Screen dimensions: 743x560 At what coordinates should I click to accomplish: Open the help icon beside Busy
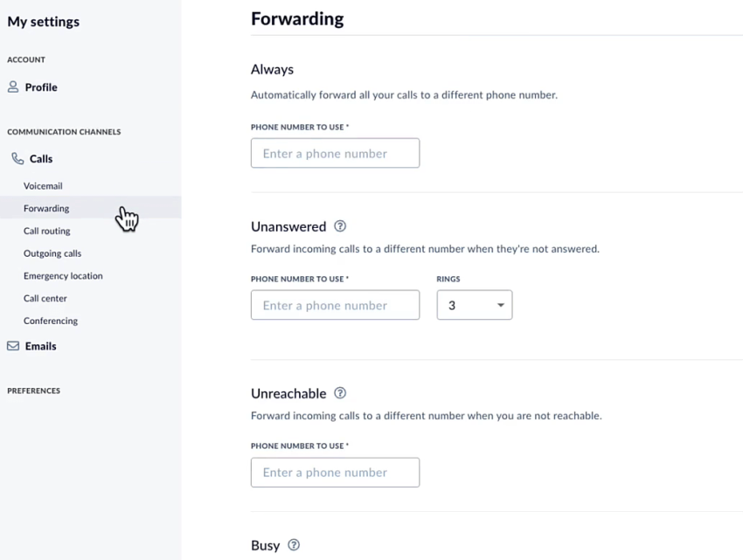click(293, 544)
